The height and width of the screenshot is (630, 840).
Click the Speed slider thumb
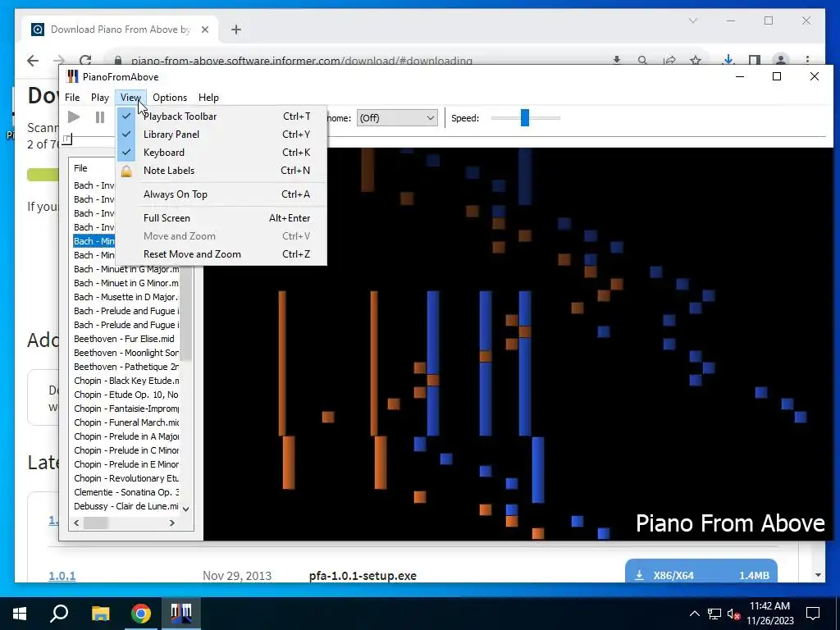(525, 118)
